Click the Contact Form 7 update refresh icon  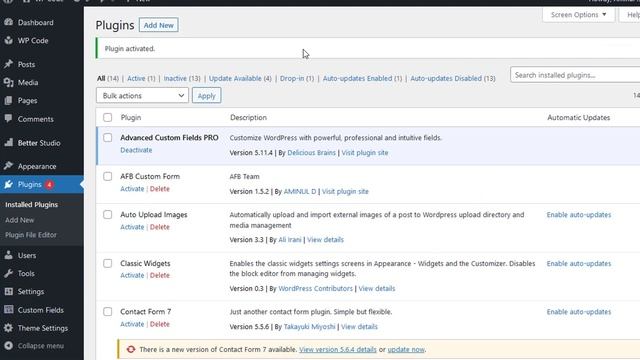[131, 349]
